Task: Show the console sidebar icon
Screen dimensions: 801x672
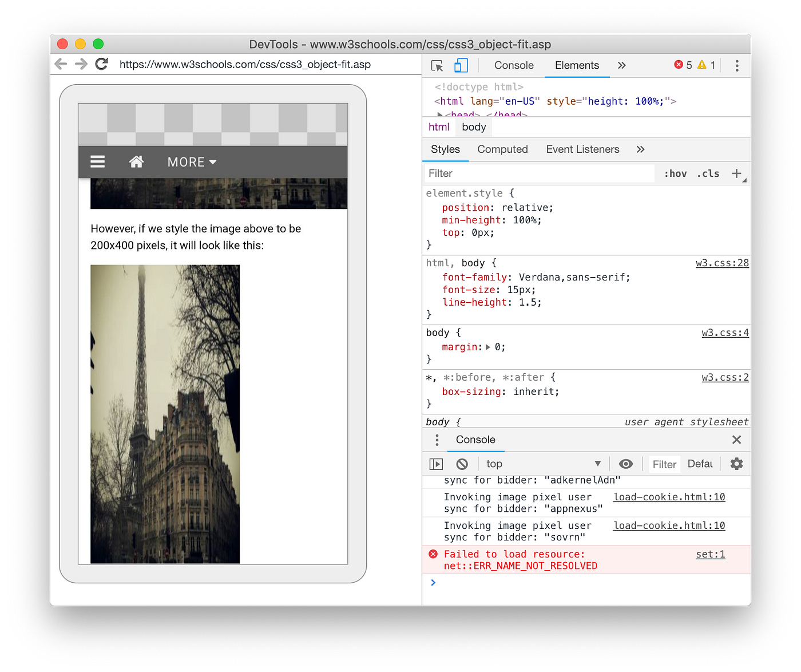Action: 436,464
